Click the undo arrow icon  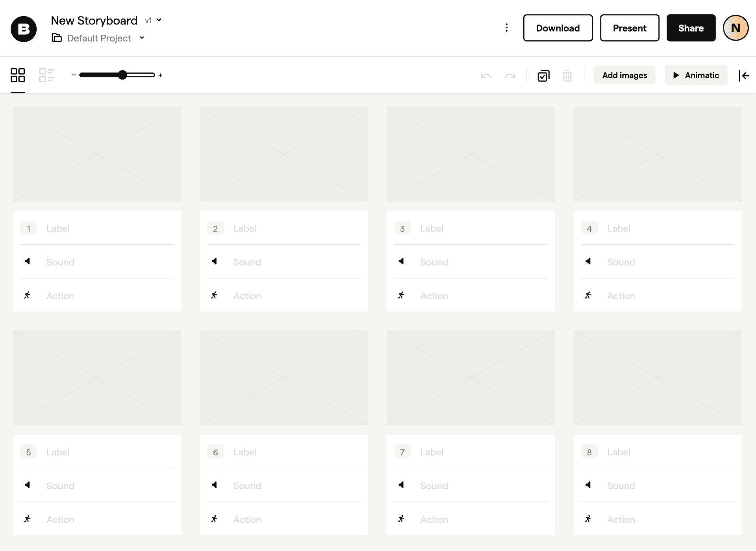(x=486, y=76)
